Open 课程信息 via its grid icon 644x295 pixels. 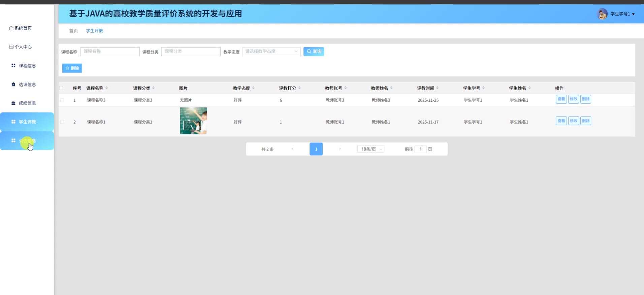(13, 66)
